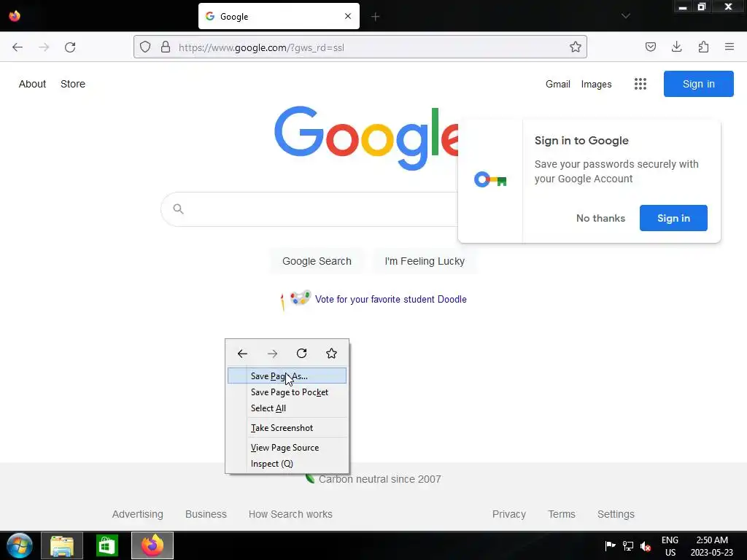Image resolution: width=747 pixels, height=560 pixels.
Task: Open the Extensions puzzle icon
Action: click(x=703, y=47)
